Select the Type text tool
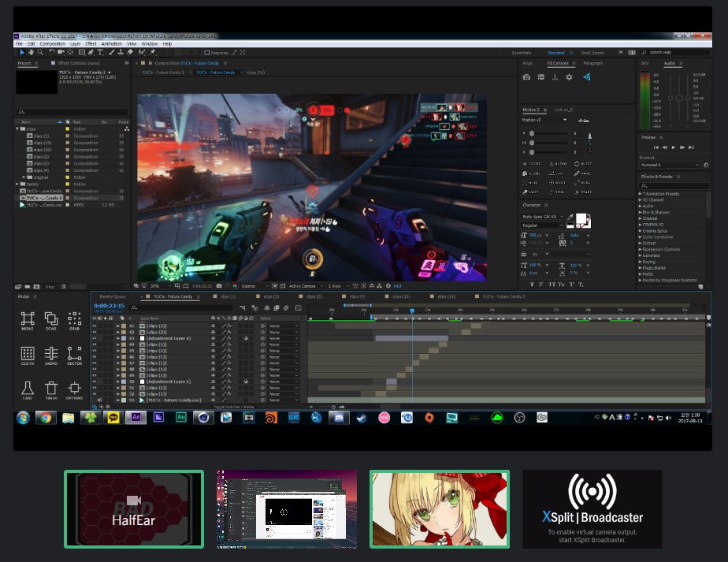 (100, 53)
